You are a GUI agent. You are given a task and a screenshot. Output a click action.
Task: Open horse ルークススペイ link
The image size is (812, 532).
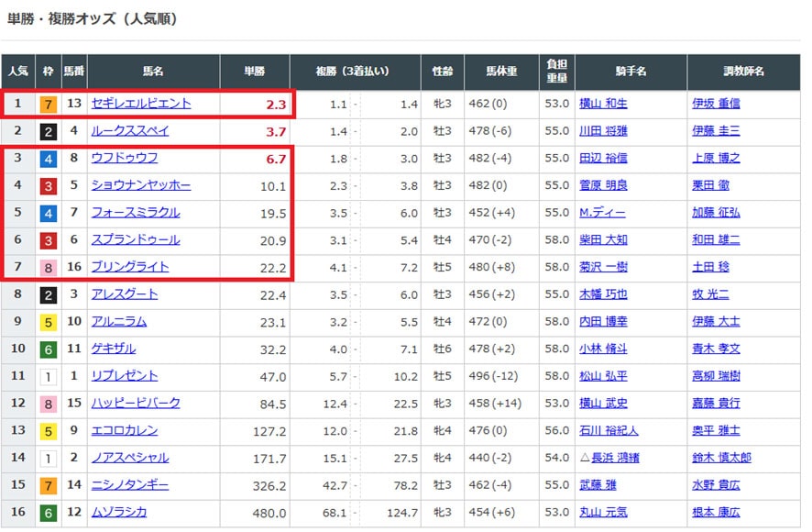tap(129, 131)
